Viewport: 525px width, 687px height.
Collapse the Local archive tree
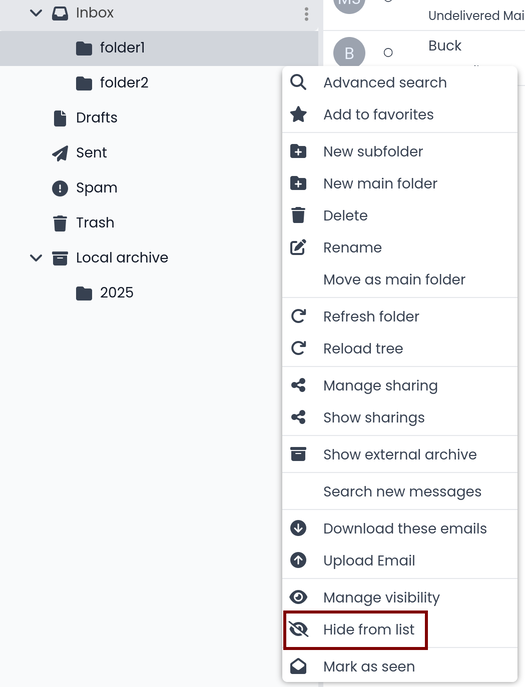[x=36, y=258]
